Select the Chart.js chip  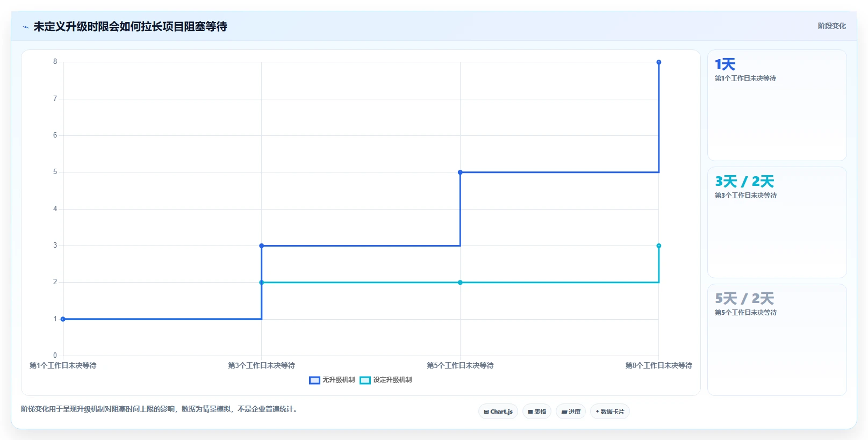(x=498, y=412)
